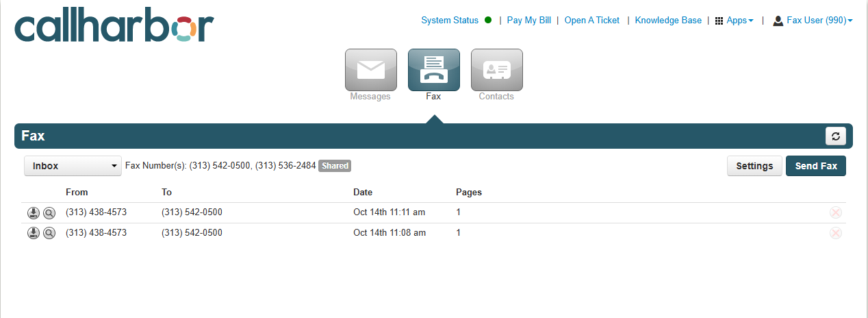Click the From column header
The image size is (868, 318).
(77, 192)
